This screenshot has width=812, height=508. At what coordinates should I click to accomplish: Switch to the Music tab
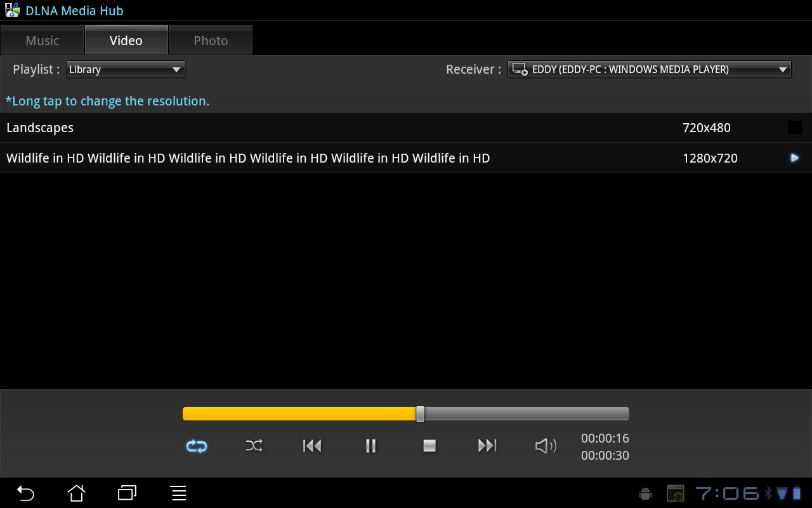(42, 39)
